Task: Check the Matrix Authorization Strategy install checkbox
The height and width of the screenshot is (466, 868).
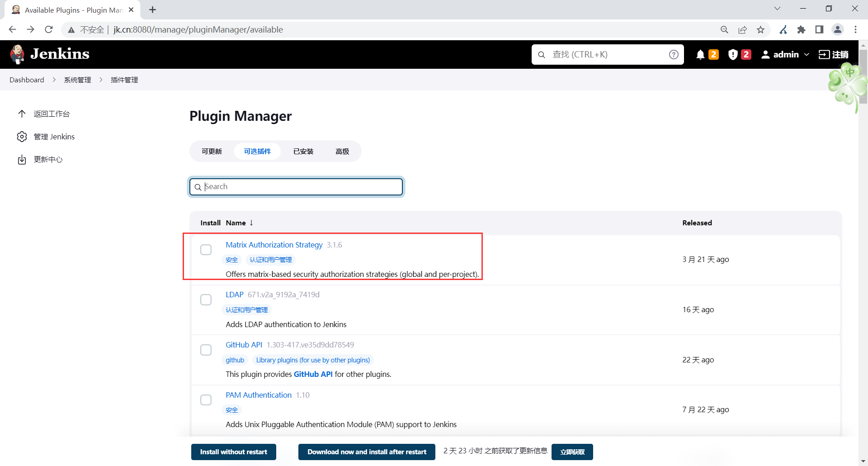Action: pos(206,250)
